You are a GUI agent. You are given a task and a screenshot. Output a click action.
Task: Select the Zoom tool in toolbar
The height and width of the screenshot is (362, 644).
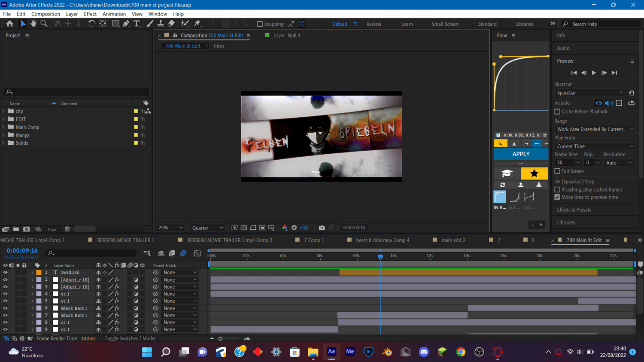pos(44,24)
